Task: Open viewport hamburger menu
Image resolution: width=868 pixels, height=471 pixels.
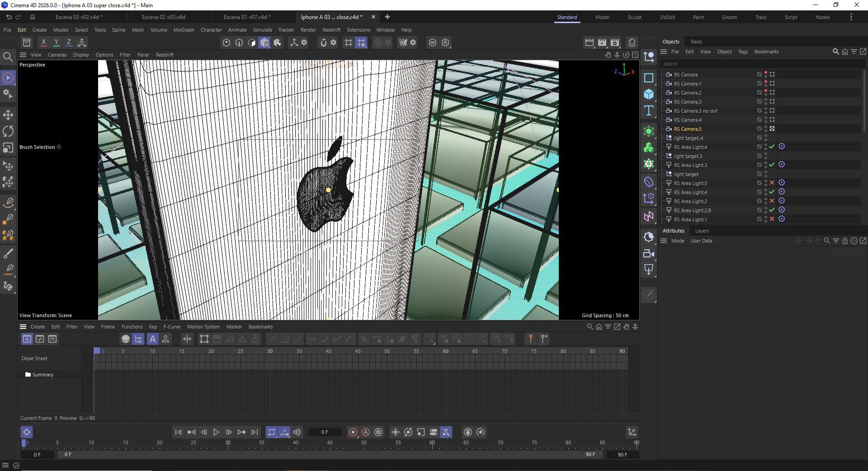Action: pyautogui.click(x=23, y=55)
